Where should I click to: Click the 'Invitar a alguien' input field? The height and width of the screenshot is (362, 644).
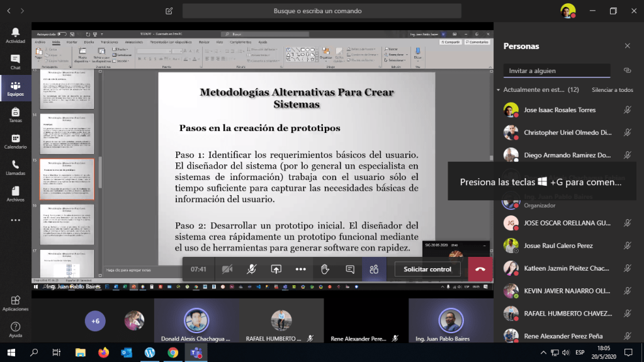point(556,71)
